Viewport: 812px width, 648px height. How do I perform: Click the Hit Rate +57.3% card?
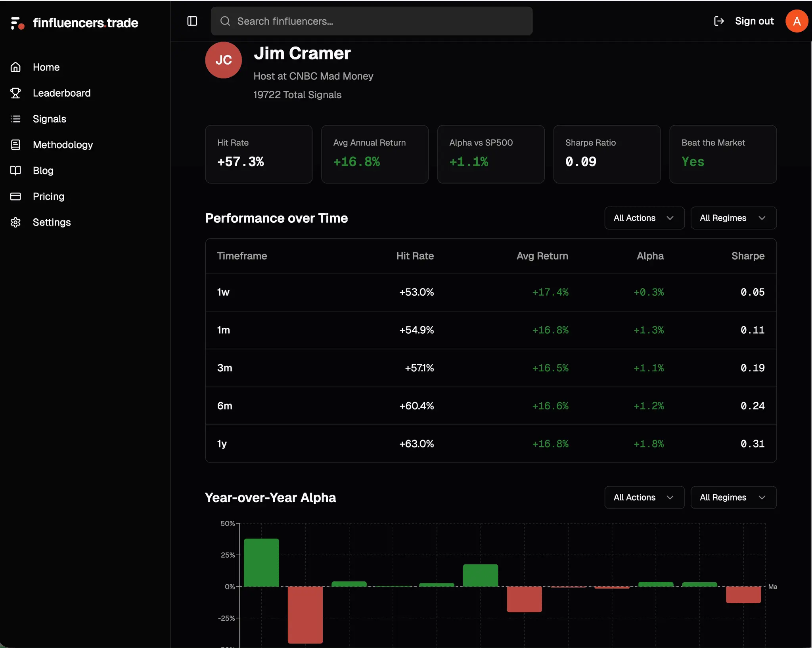[x=259, y=154]
